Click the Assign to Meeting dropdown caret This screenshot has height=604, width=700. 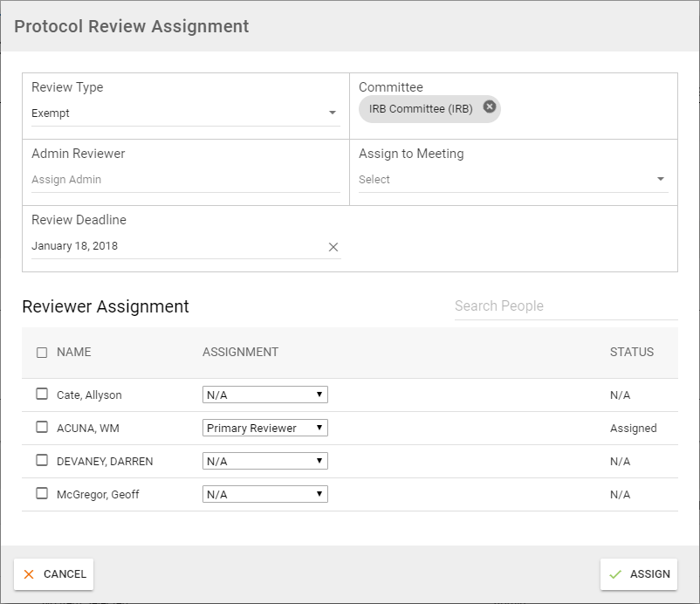pyautogui.click(x=662, y=178)
